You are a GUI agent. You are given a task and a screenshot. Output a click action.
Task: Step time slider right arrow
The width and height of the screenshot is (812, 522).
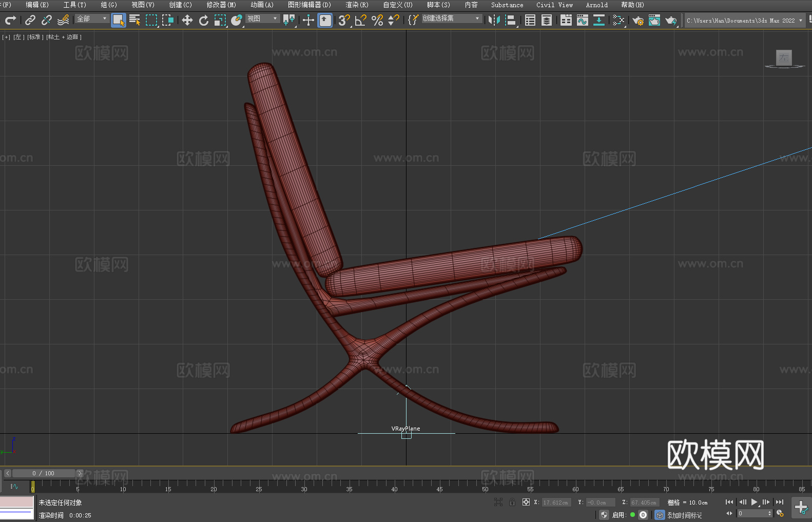pos(80,473)
